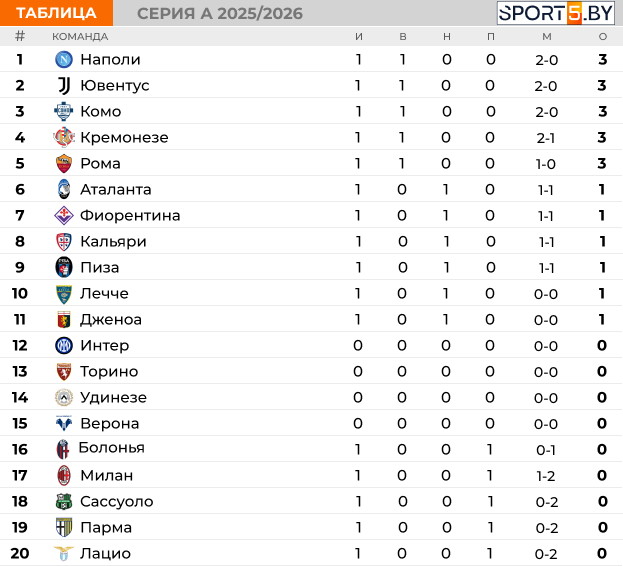Viewport: 623px width, 566px height.
Task: Click the Кремонезе team name
Action: pyautogui.click(x=124, y=137)
